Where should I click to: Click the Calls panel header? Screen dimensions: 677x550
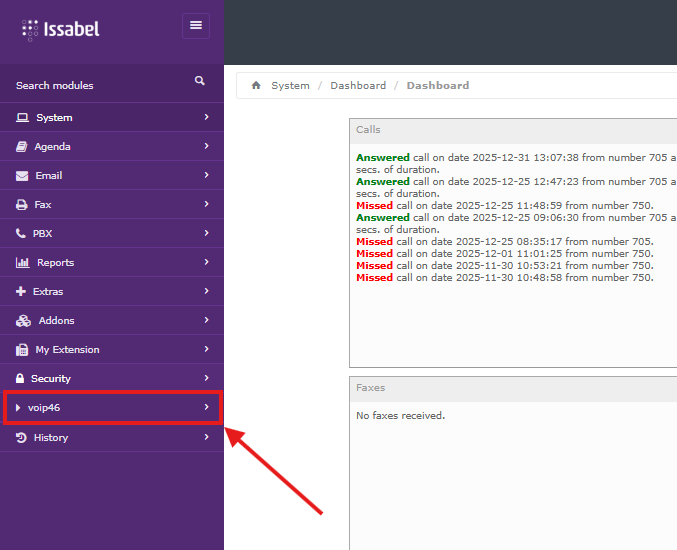[513, 131]
